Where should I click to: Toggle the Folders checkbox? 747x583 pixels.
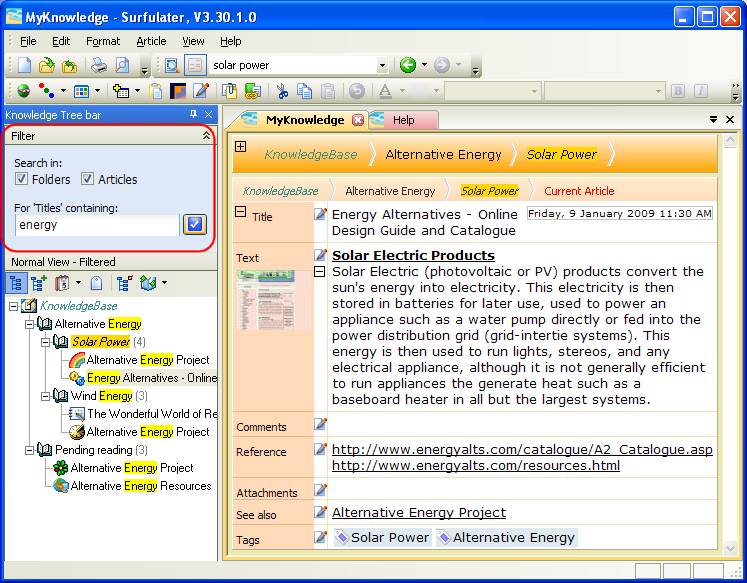pos(21,179)
